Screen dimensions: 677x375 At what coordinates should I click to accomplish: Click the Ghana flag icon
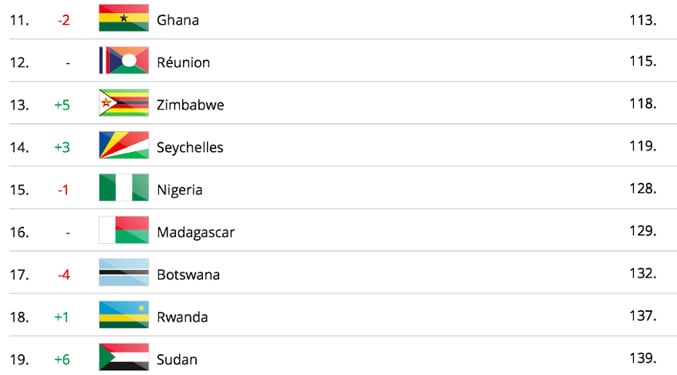tap(124, 18)
